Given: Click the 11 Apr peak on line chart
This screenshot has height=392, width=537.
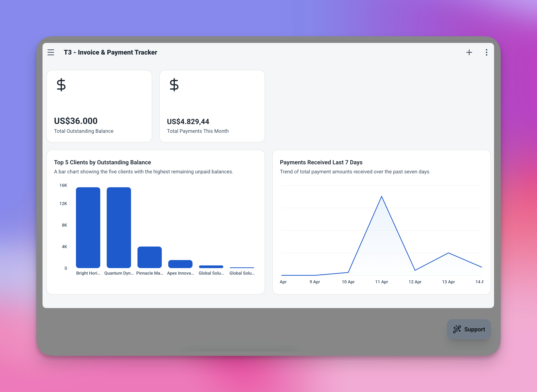Looking at the screenshot, I should coord(381,197).
